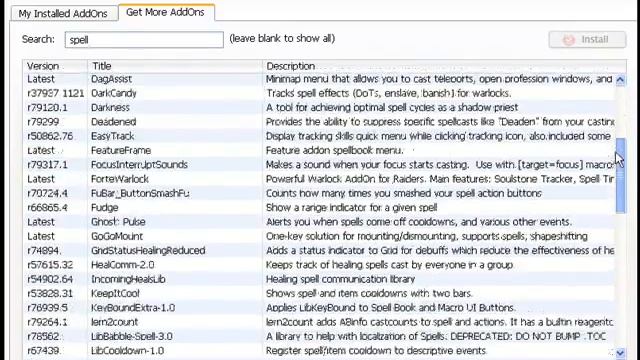Sort by the Title column header
This screenshot has height=360, width=640.
coord(175,66)
